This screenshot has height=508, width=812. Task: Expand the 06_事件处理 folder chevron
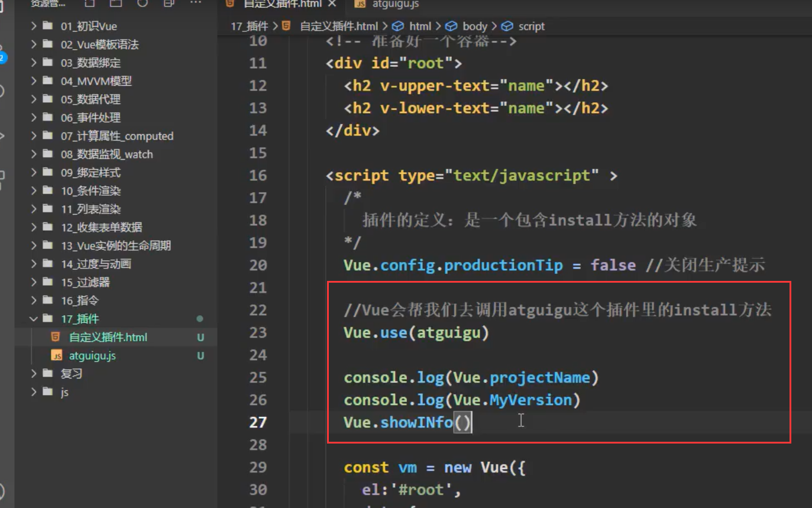[x=34, y=118]
